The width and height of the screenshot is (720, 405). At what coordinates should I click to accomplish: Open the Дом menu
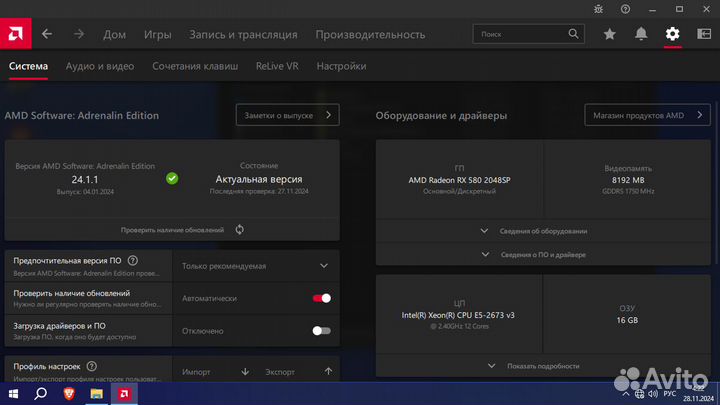(x=114, y=34)
